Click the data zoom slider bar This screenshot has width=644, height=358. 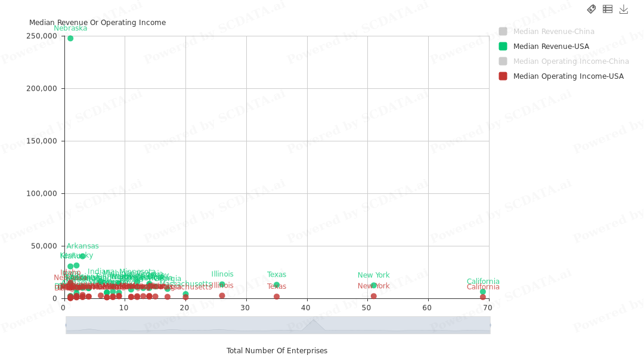[x=278, y=325]
